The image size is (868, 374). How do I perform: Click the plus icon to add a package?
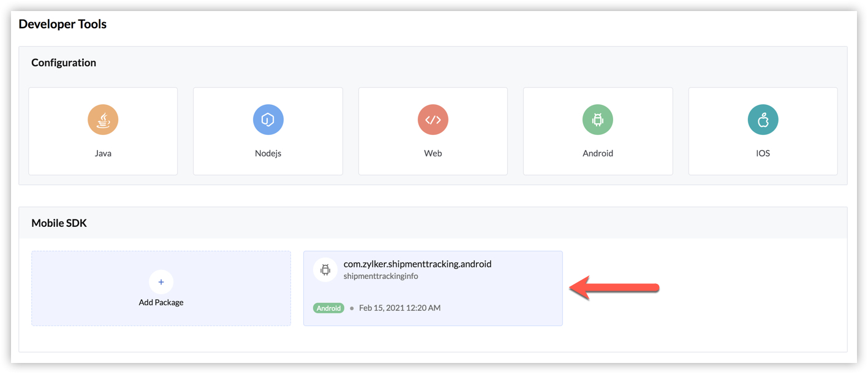coord(161,282)
